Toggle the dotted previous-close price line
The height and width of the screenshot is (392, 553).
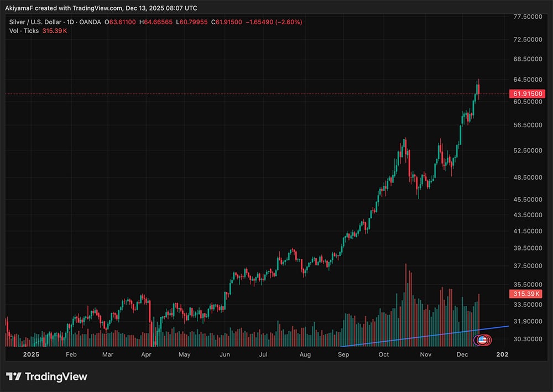click(x=221, y=93)
